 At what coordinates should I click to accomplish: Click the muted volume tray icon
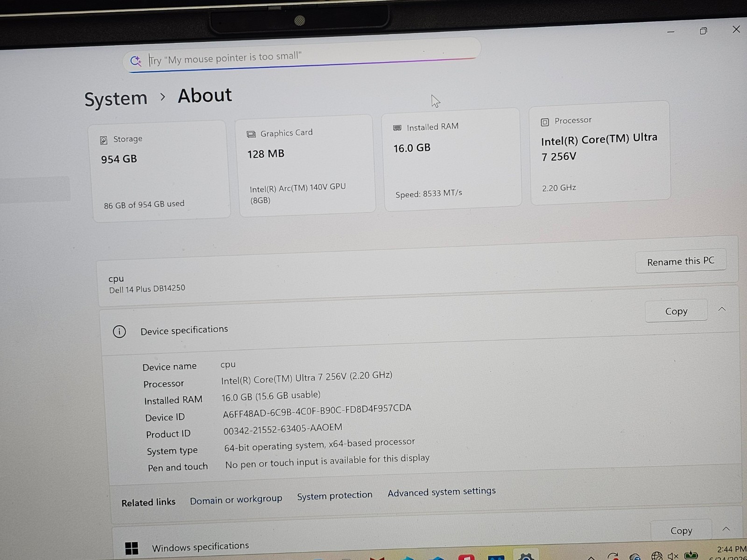point(673,556)
